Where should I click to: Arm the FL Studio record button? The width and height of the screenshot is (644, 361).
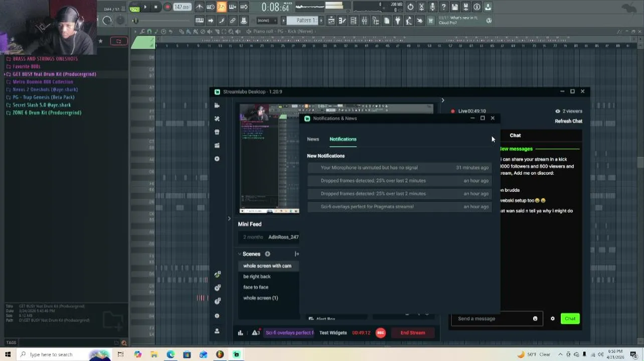[x=167, y=7]
